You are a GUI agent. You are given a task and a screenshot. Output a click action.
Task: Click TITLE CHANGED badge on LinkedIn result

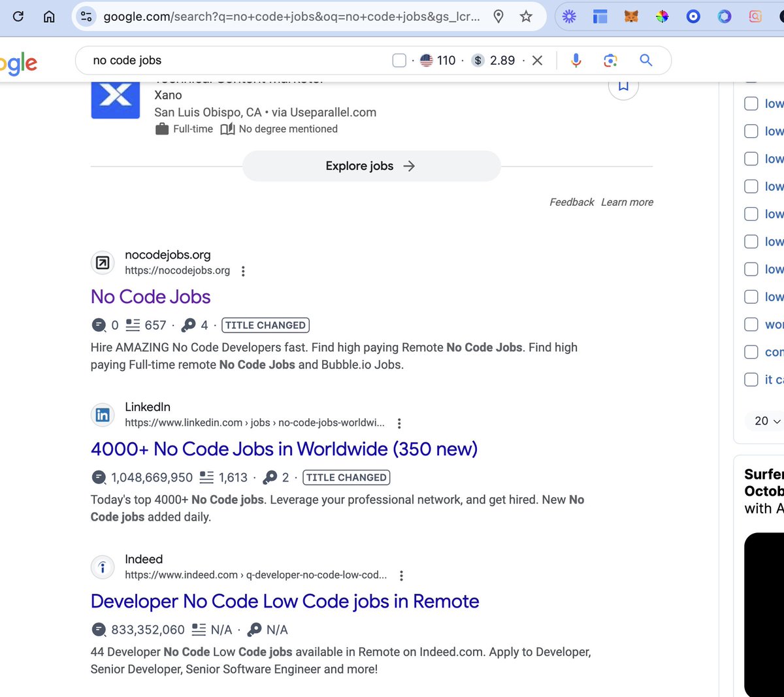click(346, 477)
